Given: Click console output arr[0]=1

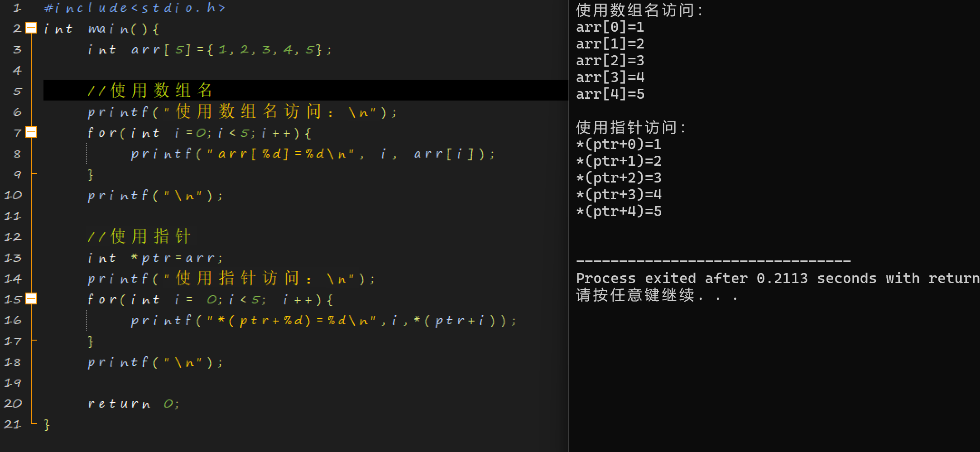Looking at the screenshot, I should (x=610, y=27).
